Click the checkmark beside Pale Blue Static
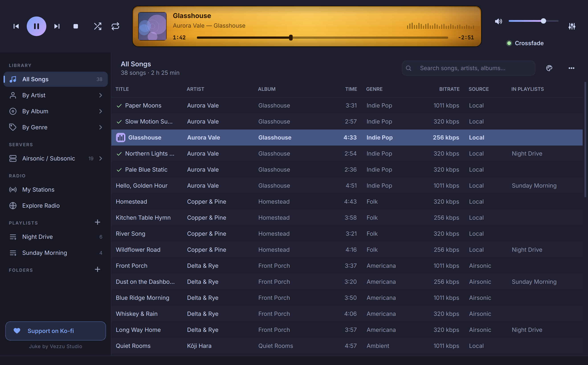This screenshot has height=365, width=588. [119, 170]
